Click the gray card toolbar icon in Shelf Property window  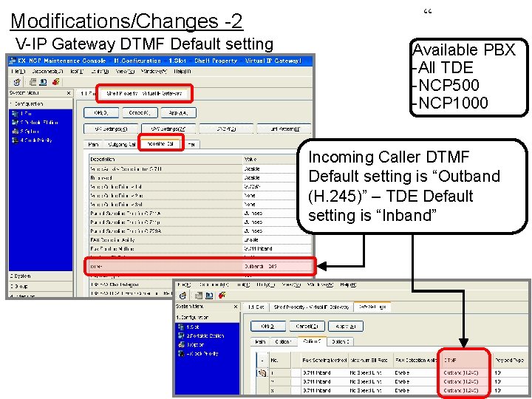tap(33, 82)
